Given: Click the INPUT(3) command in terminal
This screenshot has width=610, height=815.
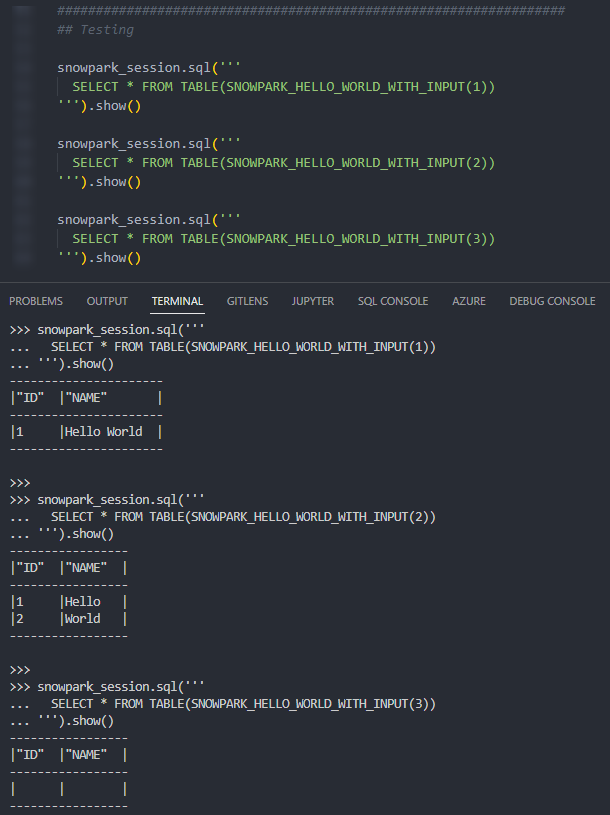Looking at the screenshot, I should pyautogui.click(x=243, y=704).
